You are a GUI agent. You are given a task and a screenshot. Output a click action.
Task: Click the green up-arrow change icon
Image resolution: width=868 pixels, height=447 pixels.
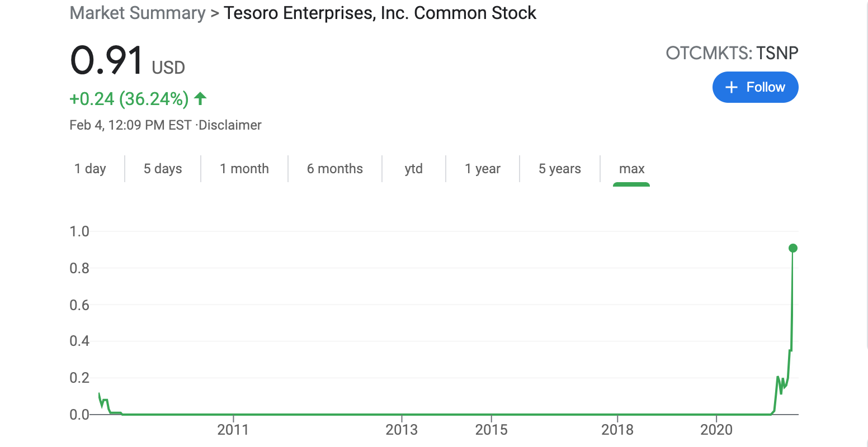click(x=200, y=99)
